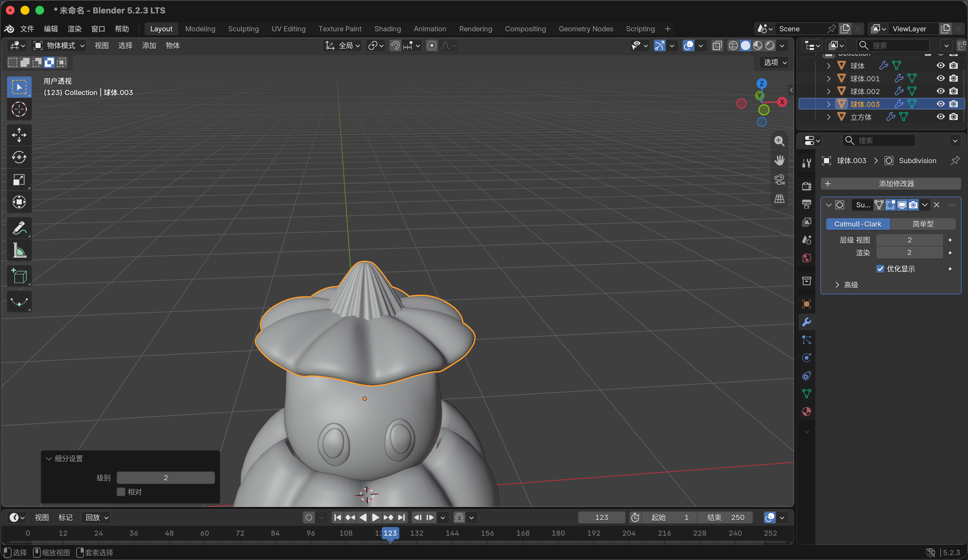Hide 球体.001 in viewport with eye icon
Screen dimensions: 968x560
pyautogui.click(x=940, y=78)
